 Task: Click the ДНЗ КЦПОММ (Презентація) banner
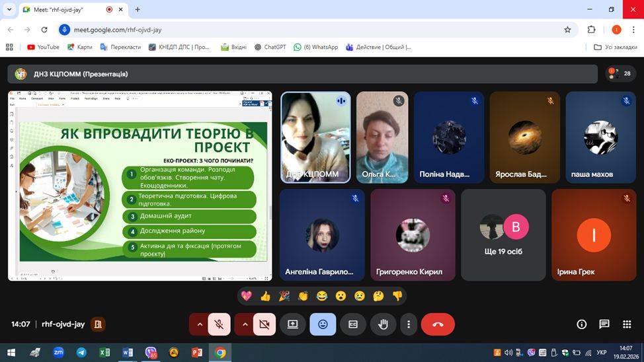[302, 74]
